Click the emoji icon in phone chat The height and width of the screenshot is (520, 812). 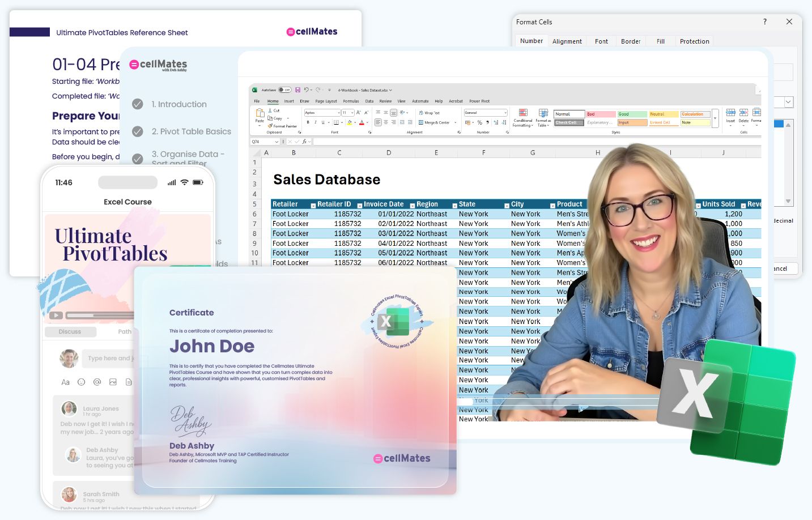pos(81,382)
